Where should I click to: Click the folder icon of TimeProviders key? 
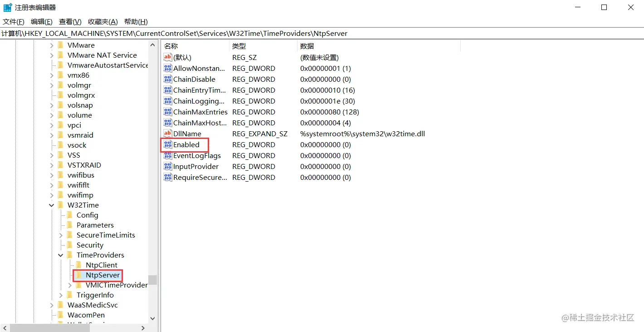pos(70,255)
